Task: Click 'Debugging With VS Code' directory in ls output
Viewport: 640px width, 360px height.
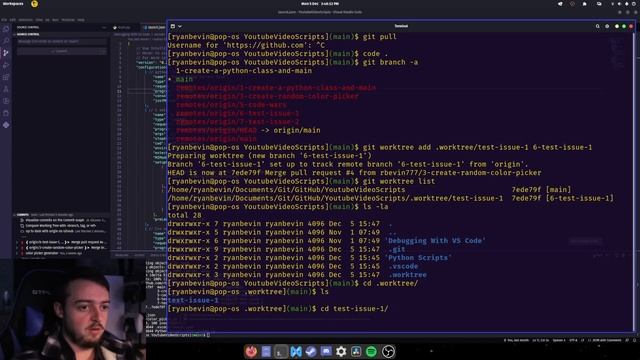Action: [435, 241]
